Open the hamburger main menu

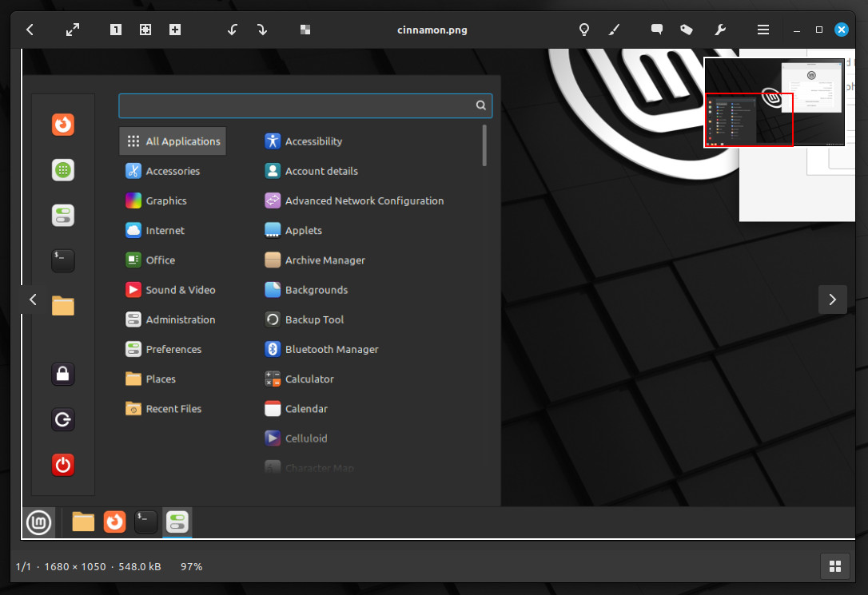click(x=762, y=30)
